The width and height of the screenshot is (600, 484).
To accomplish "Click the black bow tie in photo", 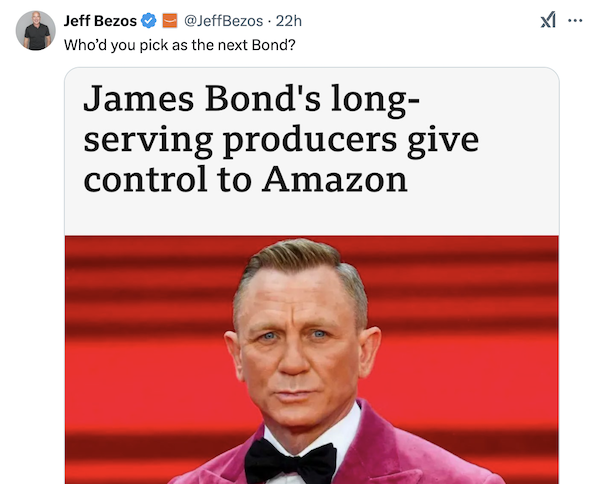I will coord(291,460).
